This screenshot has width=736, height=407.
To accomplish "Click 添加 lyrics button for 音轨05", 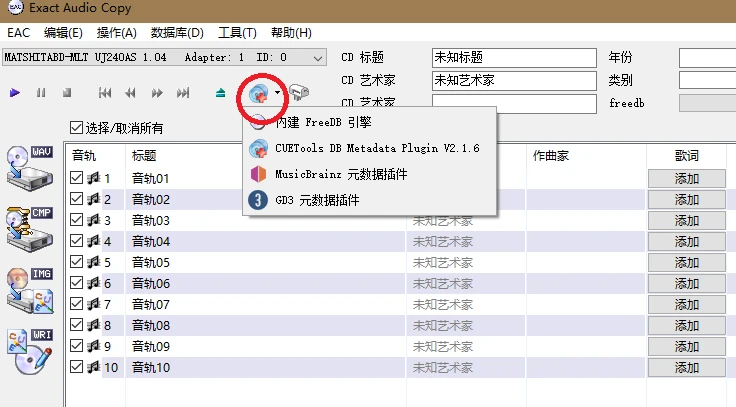I will (687, 262).
